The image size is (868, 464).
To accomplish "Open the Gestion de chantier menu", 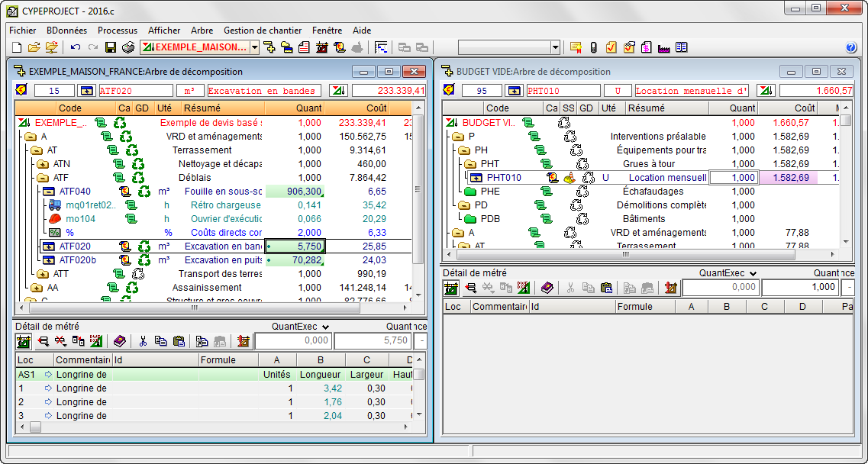I will [263, 31].
